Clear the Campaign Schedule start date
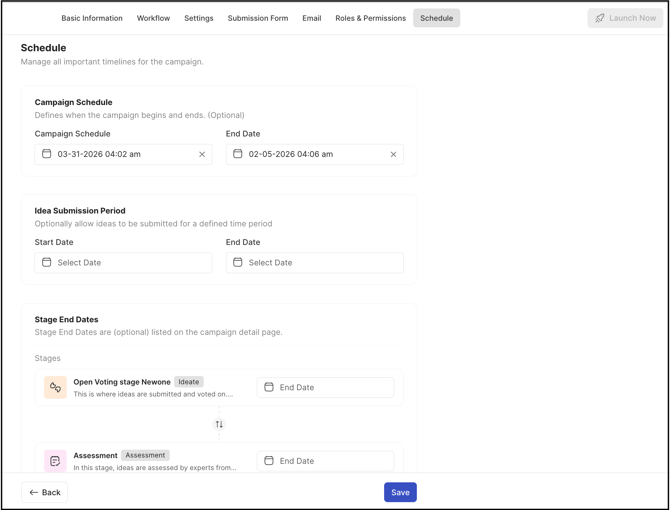 202,155
